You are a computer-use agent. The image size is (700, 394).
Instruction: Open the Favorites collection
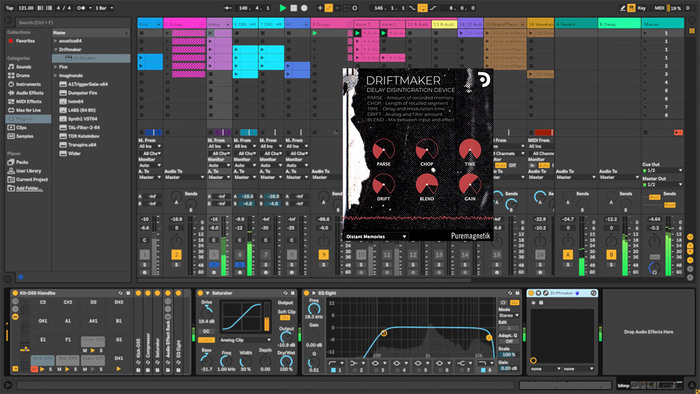25,41
